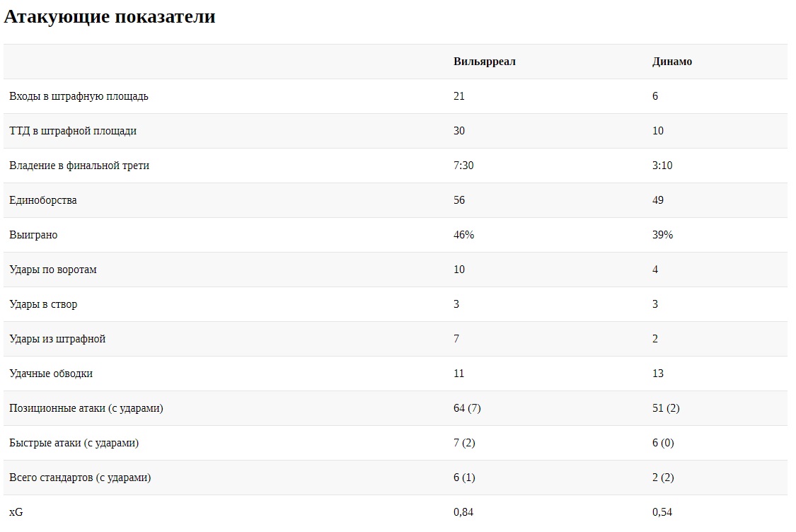Click the "ТТД в штрафной площади" row label
This screenshot has height=532, width=796.
(x=73, y=131)
